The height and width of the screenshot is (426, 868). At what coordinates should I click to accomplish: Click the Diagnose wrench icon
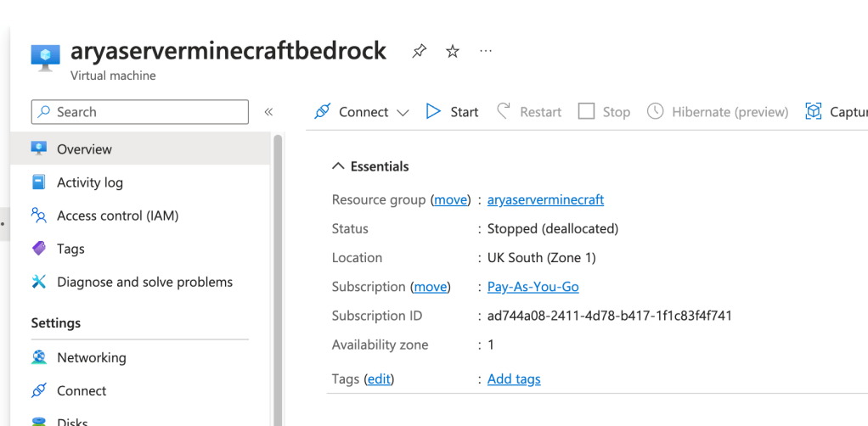pyautogui.click(x=39, y=282)
